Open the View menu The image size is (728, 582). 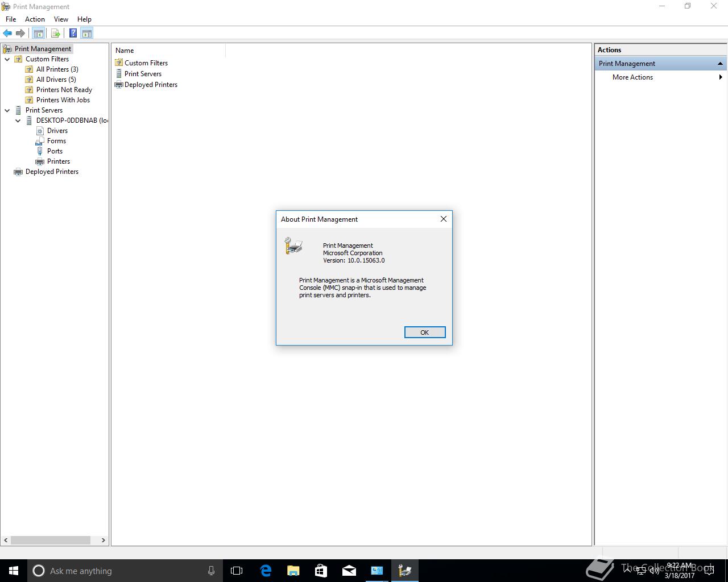tap(61, 19)
